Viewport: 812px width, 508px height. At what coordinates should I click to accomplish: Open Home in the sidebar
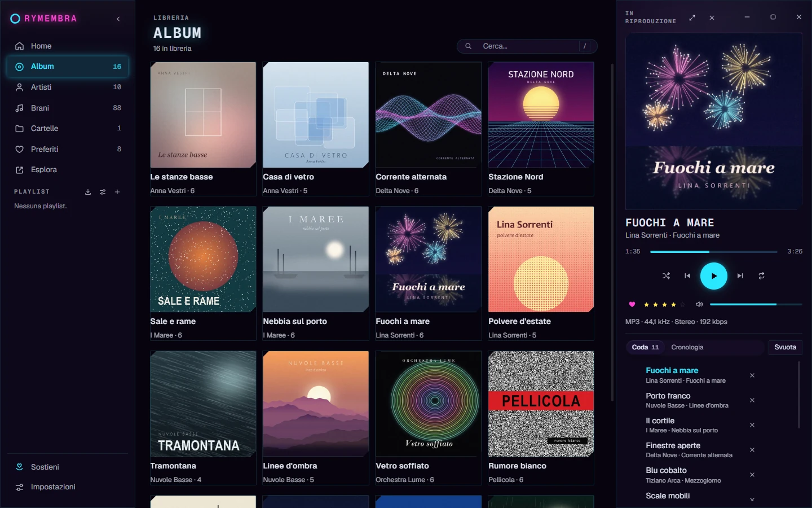click(x=68, y=46)
